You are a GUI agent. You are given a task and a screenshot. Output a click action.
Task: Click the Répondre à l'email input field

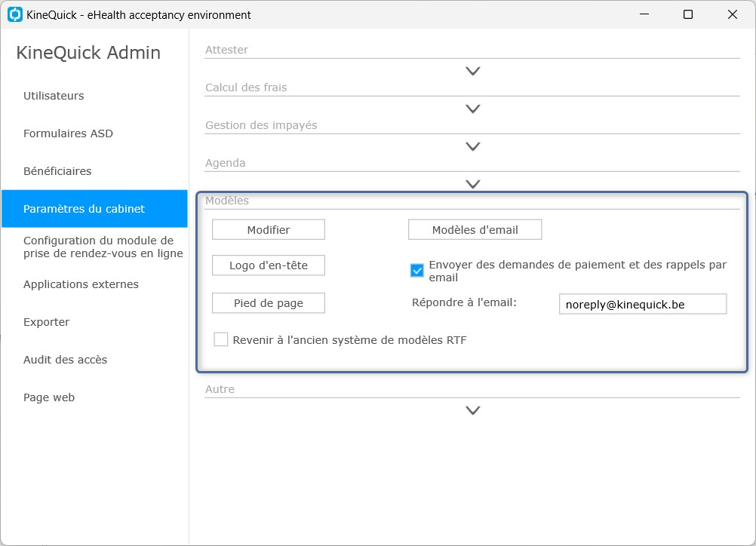(x=643, y=304)
